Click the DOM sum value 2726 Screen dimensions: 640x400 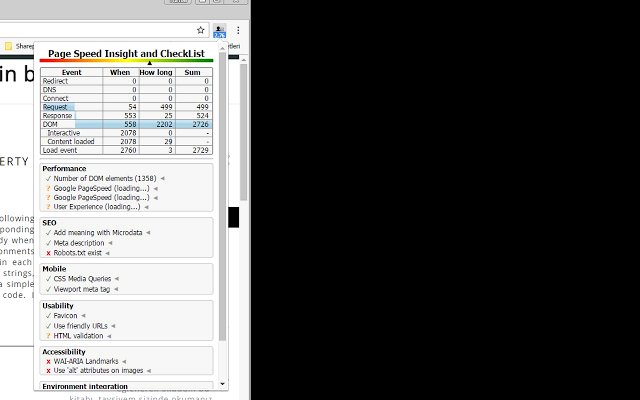[x=200, y=124]
